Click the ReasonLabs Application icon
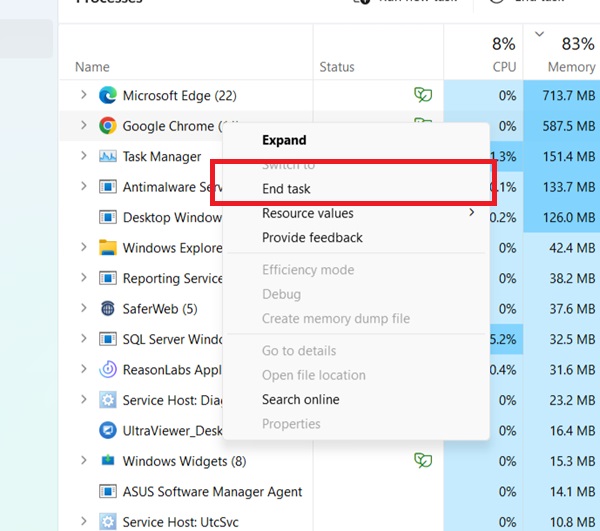 [x=108, y=370]
